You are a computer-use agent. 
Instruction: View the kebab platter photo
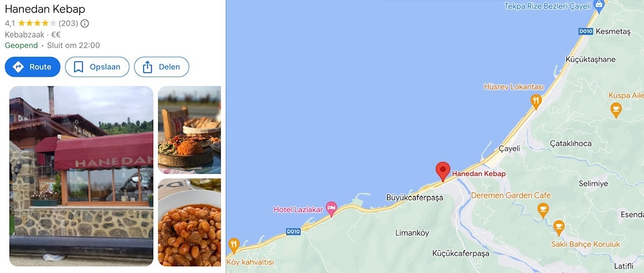[189, 130]
